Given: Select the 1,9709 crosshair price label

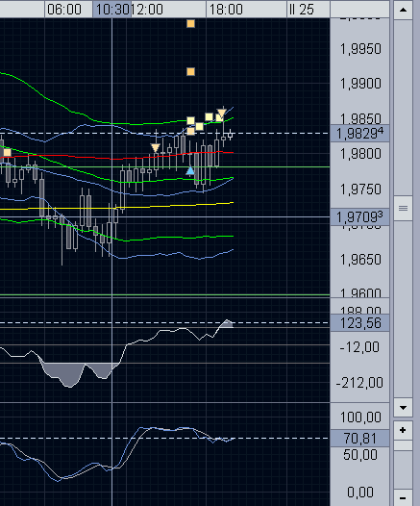Looking at the screenshot, I should coord(359,216).
